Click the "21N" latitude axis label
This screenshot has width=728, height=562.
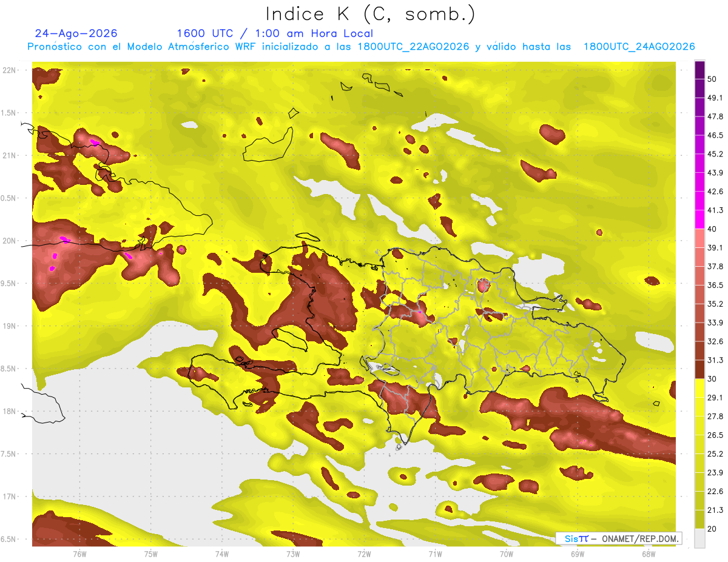click(x=10, y=155)
